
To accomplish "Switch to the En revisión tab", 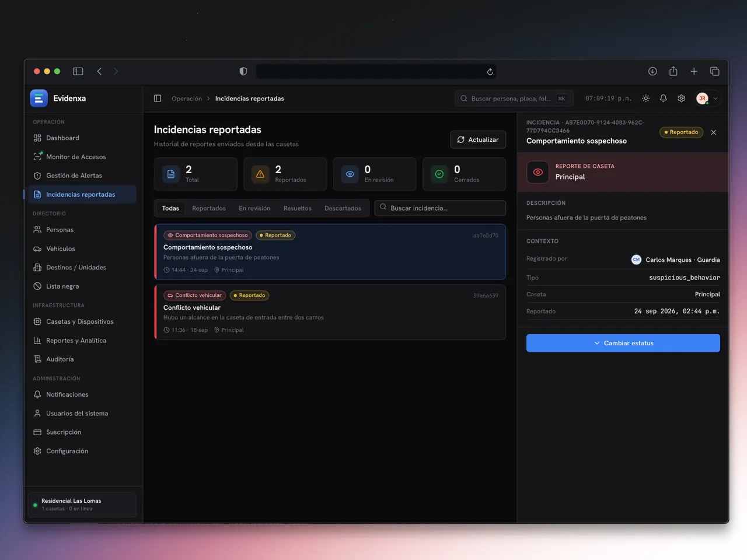I will (254, 208).
